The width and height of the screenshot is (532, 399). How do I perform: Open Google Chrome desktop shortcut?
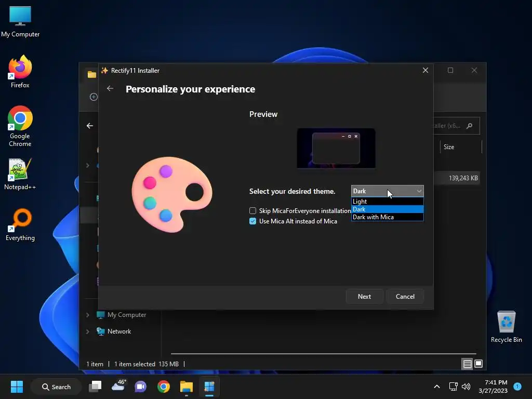[20, 126]
